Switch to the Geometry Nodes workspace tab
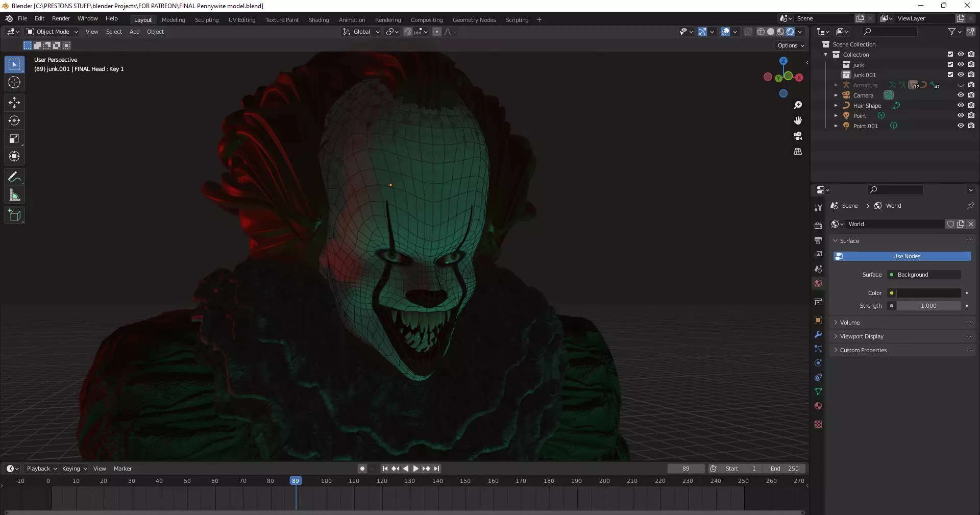Image resolution: width=980 pixels, height=515 pixels. coord(474,20)
